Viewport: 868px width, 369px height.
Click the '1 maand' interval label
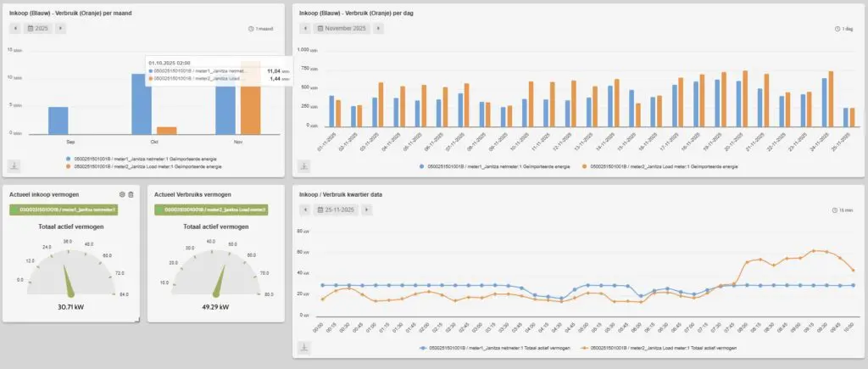pyautogui.click(x=261, y=29)
